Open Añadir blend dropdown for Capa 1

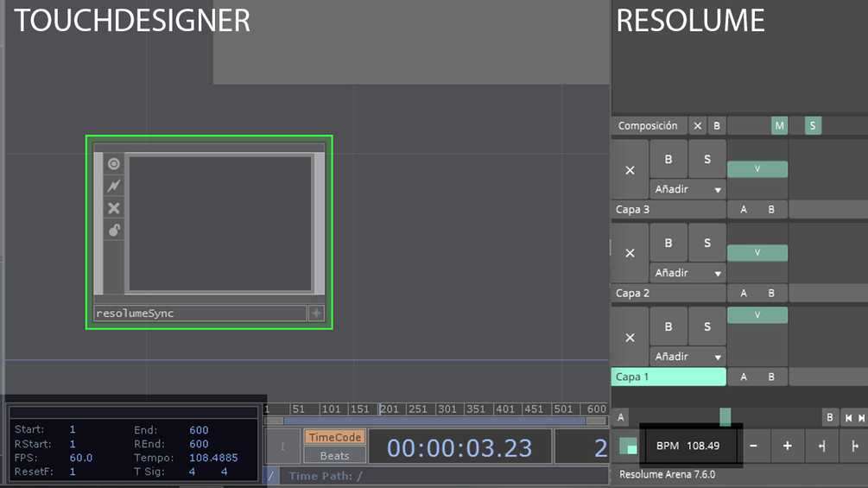pyautogui.click(x=687, y=357)
